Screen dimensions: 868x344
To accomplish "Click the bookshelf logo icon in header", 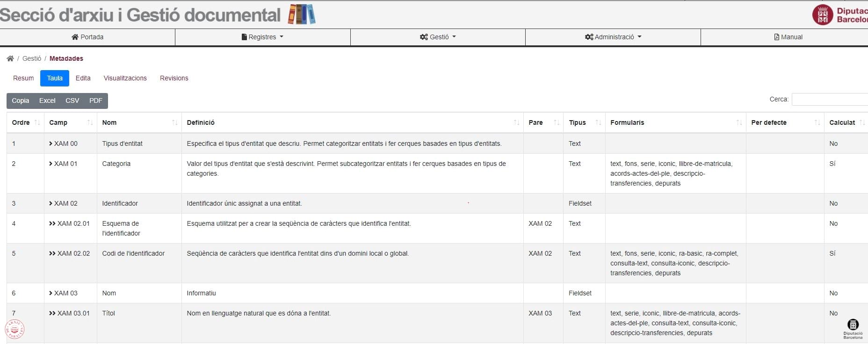I will (x=302, y=14).
